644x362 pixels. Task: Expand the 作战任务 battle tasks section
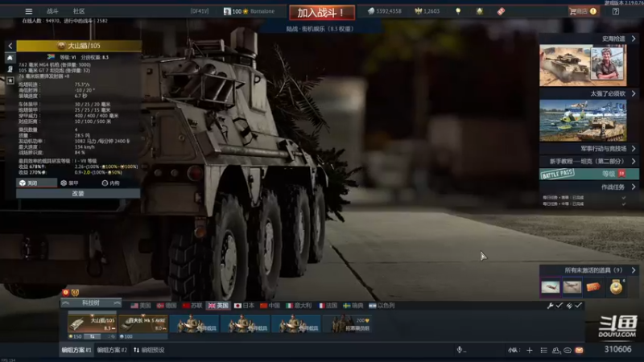pyautogui.click(x=588, y=187)
